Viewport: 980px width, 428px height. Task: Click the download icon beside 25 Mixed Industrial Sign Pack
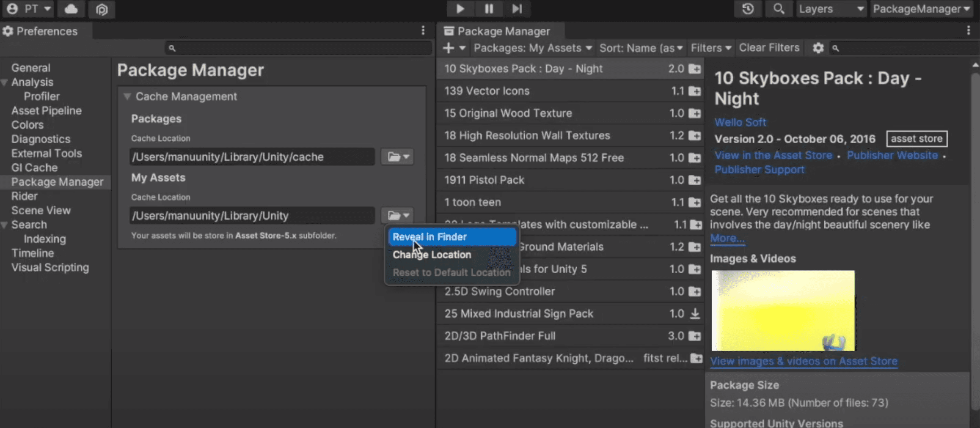pos(694,313)
